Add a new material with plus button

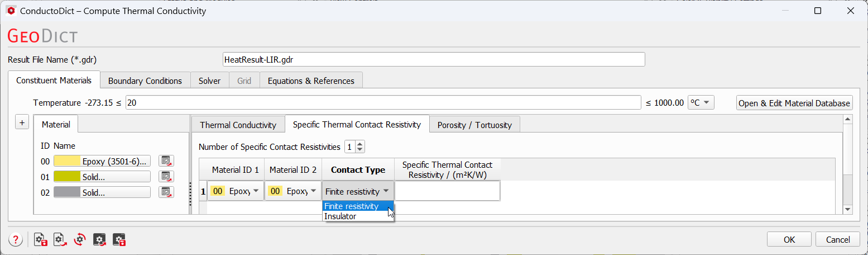21,123
